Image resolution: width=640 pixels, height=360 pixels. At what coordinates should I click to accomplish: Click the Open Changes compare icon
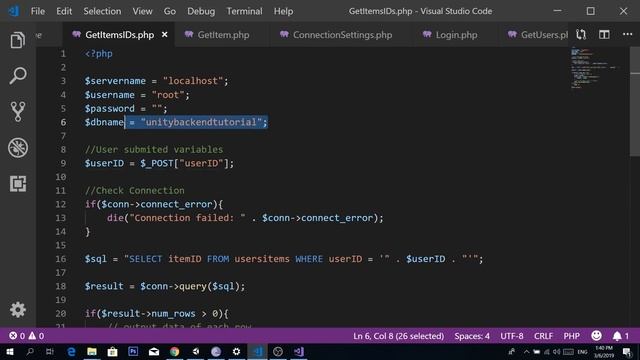581,35
